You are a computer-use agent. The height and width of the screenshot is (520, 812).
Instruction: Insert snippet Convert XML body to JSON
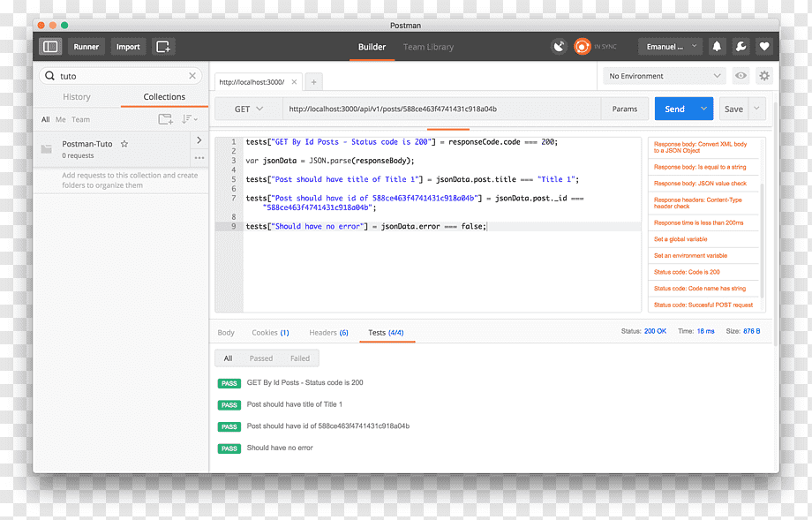(700, 147)
